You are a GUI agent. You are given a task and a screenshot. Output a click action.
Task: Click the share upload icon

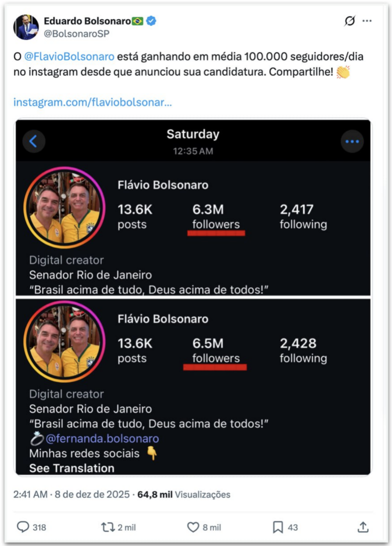coord(363,527)
